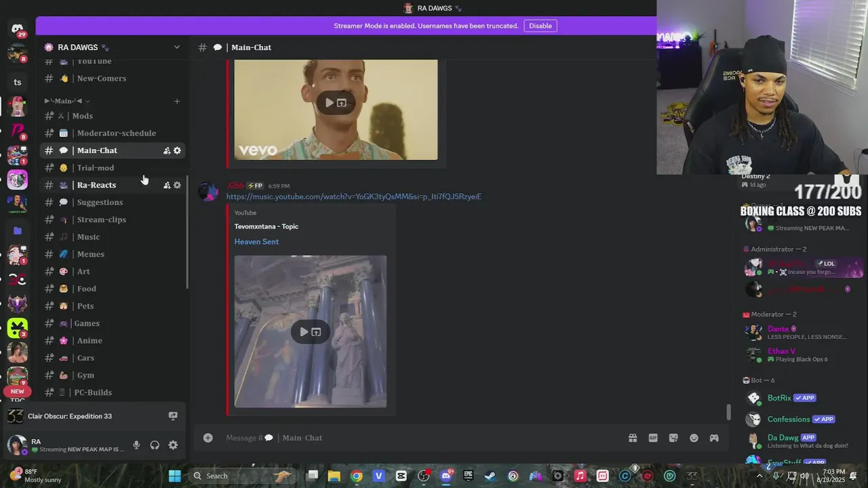
Task: Open the Games channel
Action: [112, 323]
